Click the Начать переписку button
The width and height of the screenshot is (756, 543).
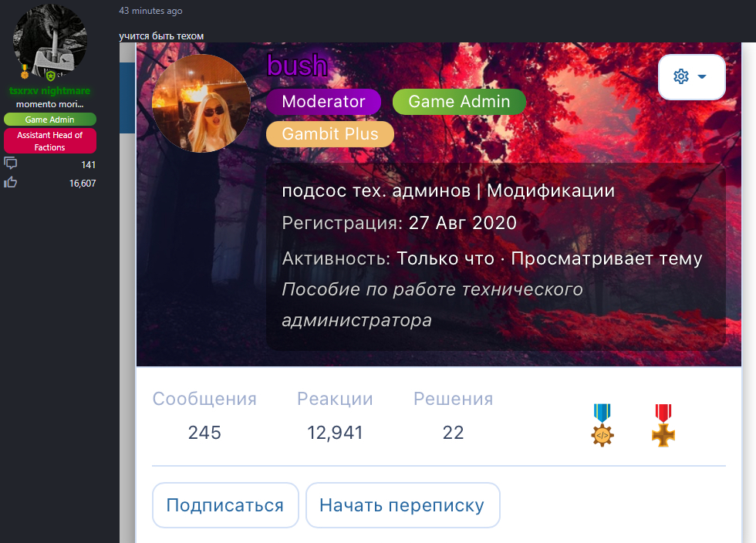(402, 505)
